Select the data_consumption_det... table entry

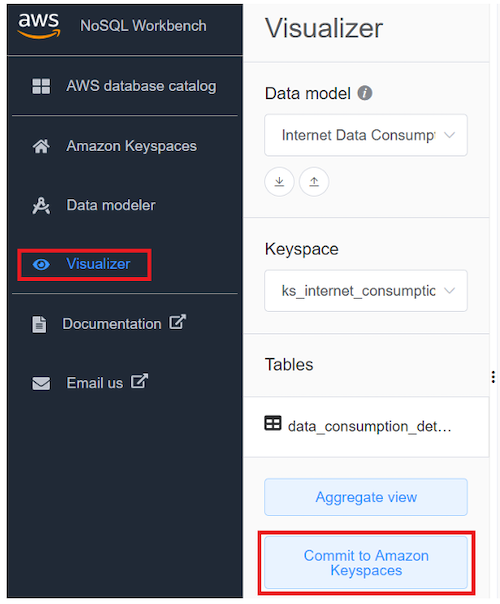pos(366,427)
